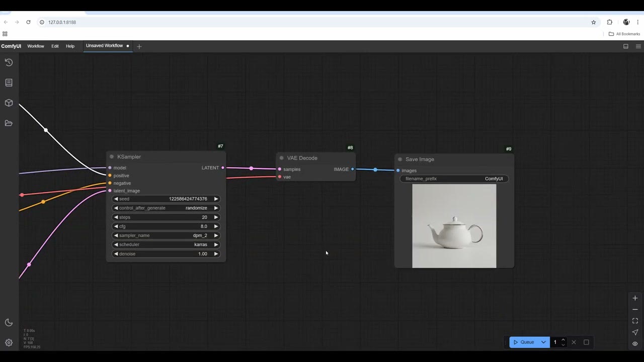This screenshot has height=362, width=644.
Task: Open ComfyUI settings gear
Action: [x=9, y=343]
